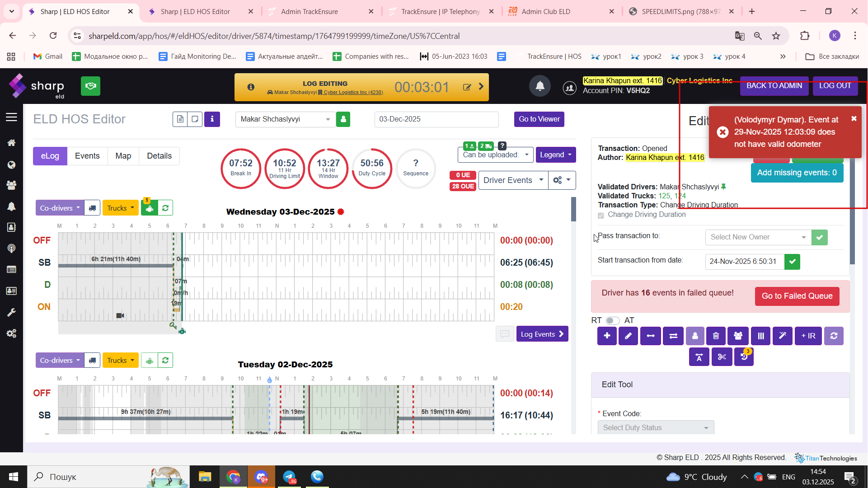The image size is (868, 488).
Task: Click the plus add-event tool button
Action: point(607,336)
